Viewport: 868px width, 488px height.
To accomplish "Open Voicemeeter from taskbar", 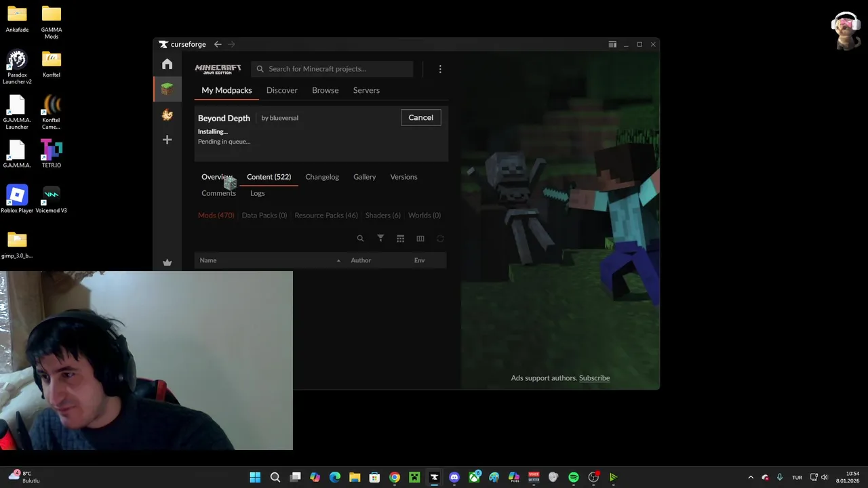I will click(534, 477).
